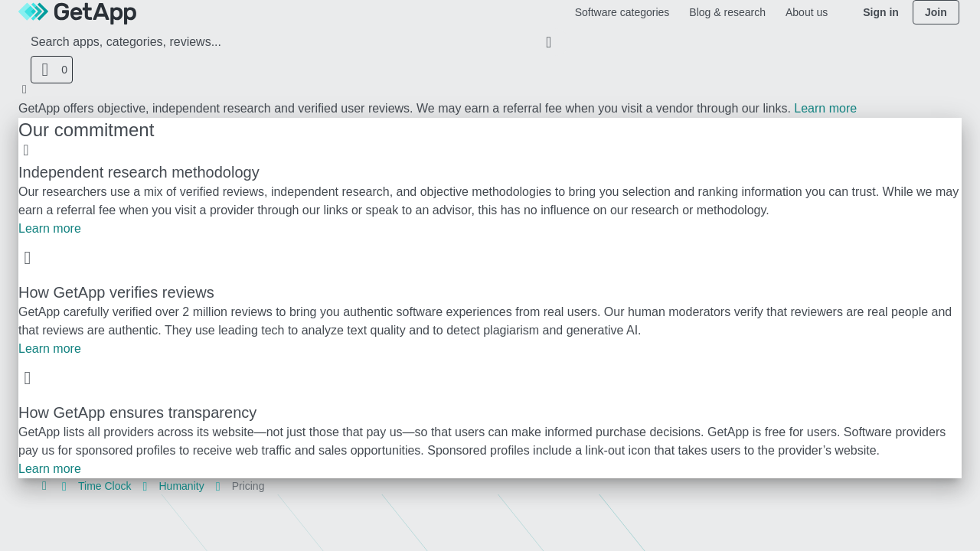Click the icon above How GetApp verifies reviews
Screen dimensions: 980x551
click(28, 258)
